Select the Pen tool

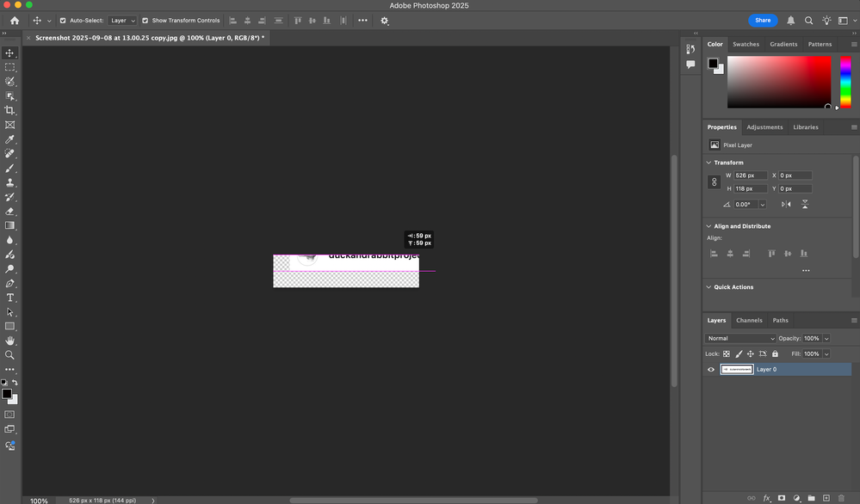point(9,283)
